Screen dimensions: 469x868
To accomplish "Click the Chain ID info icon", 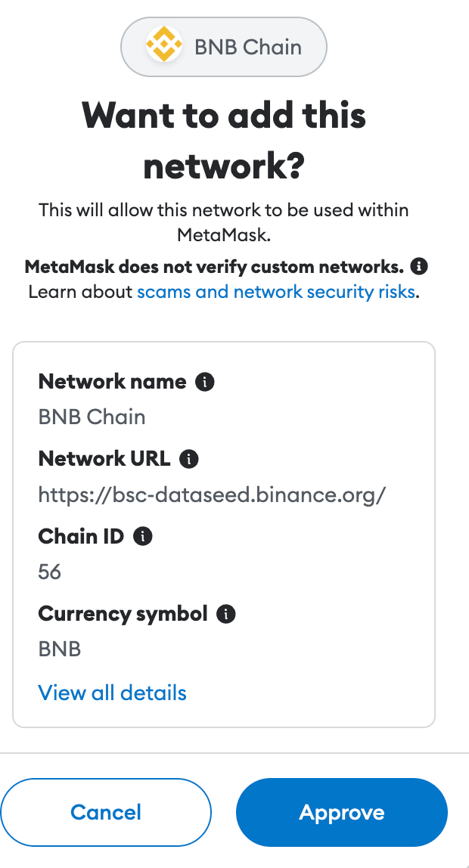I will (x=142, y=536).
